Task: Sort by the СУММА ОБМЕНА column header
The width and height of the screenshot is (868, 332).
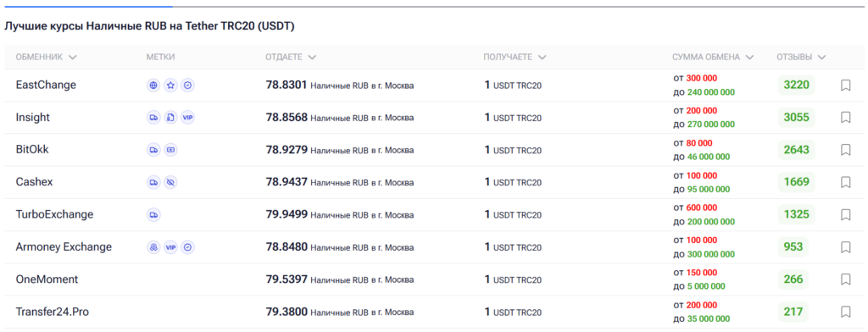Action: (713, 57)
